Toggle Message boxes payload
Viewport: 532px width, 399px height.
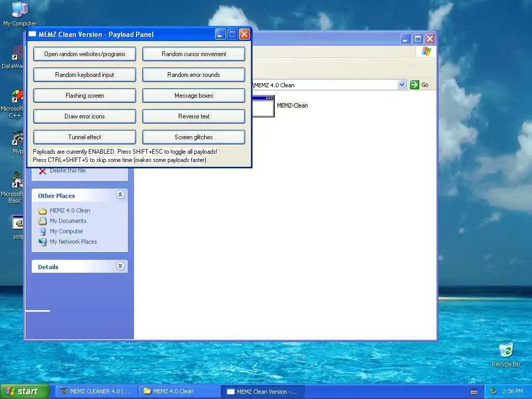click(194, 96)
